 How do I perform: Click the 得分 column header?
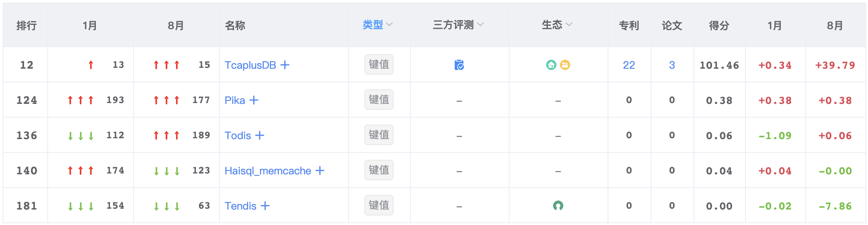pos(719,25)
